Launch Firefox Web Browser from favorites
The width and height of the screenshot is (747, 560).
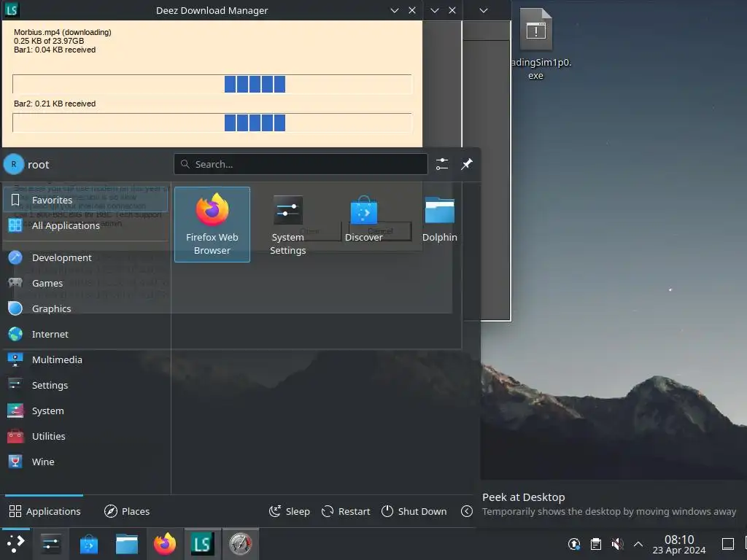pos(212,225)
